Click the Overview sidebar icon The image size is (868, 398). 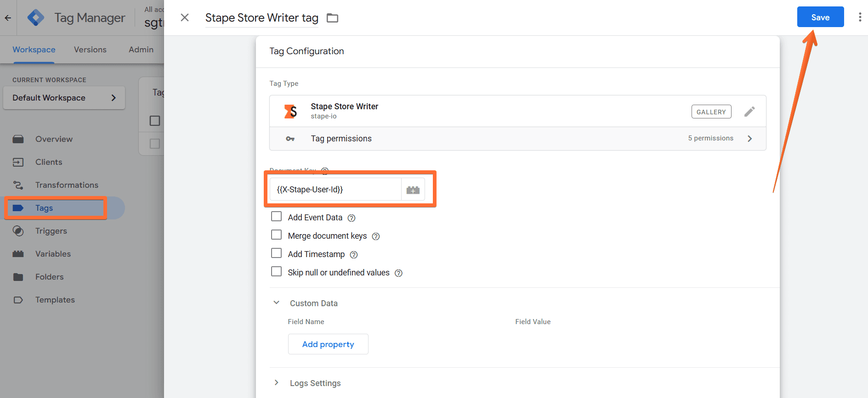tap(18, 139)
